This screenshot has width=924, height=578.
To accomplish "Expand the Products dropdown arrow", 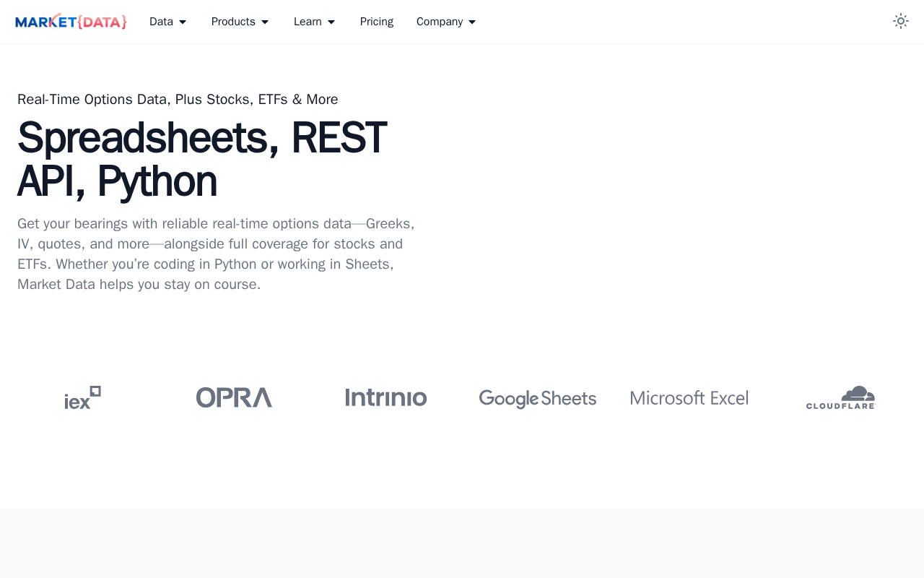I will coord(265,22).
